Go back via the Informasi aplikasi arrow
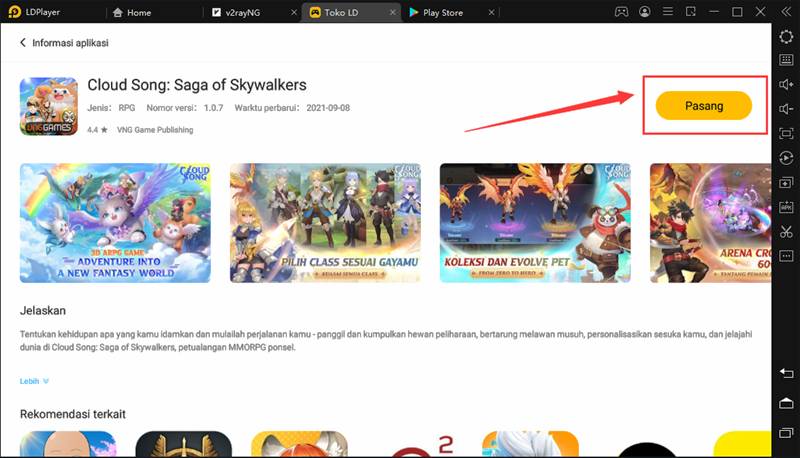The width and height of the screenshot is (800, 458). click(x=23, y=43)
